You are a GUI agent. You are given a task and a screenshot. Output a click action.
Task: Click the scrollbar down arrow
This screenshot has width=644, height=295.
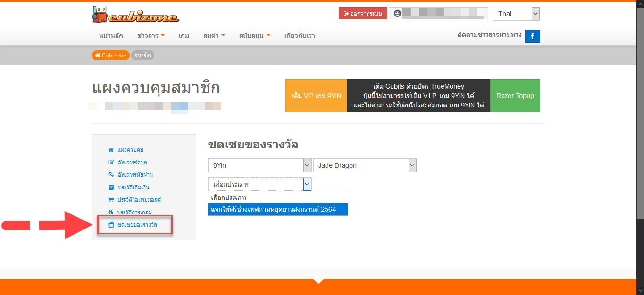[x=640, y=291]
